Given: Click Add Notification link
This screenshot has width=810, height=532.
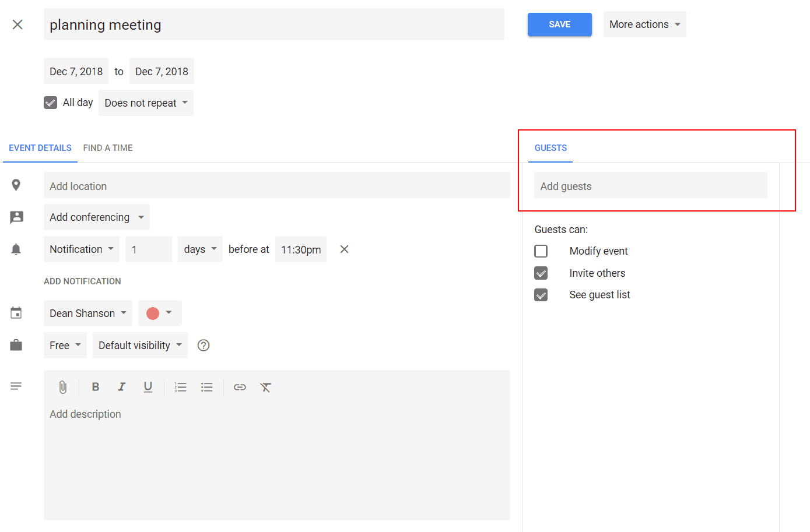Looking at the screenshot, I should 82,281.
